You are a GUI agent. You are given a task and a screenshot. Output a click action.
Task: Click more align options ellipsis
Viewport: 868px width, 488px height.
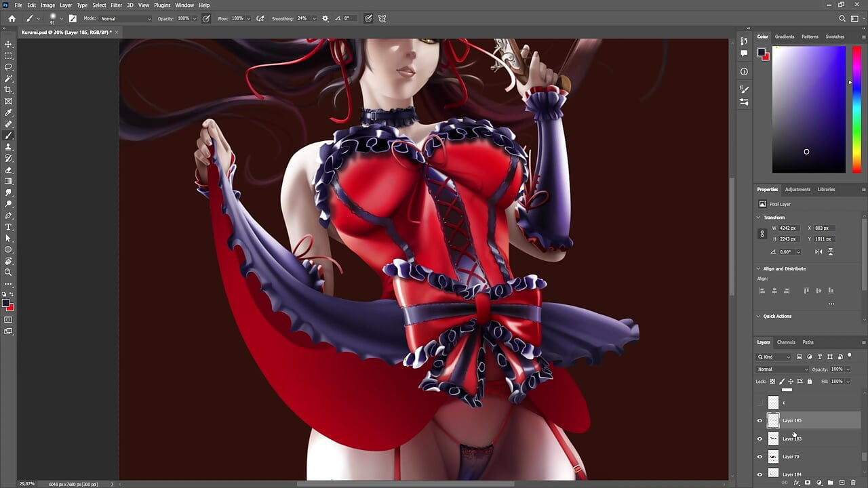click(831, 304)
